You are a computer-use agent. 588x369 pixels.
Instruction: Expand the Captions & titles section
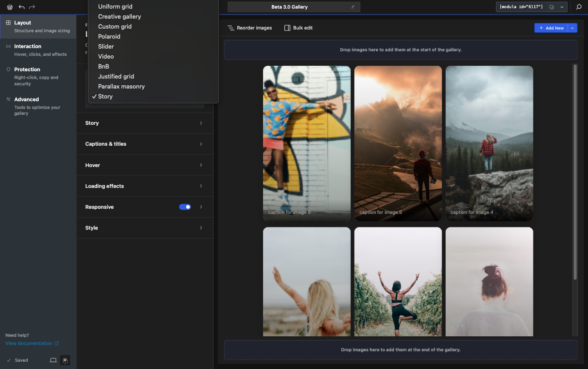(x=145, y=144)
